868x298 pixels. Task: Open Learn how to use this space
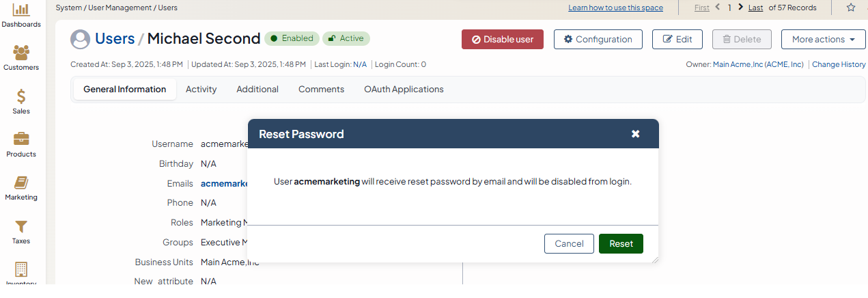615,8
